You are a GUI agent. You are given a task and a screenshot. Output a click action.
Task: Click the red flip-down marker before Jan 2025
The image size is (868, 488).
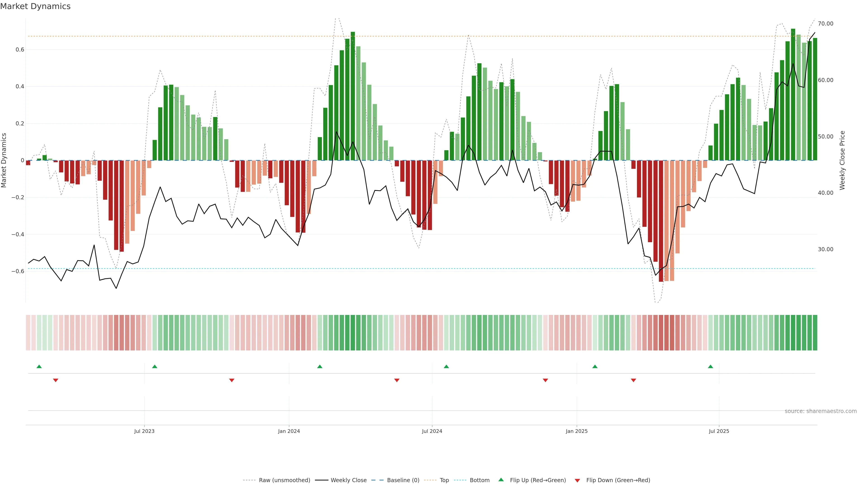coord(545,380)
